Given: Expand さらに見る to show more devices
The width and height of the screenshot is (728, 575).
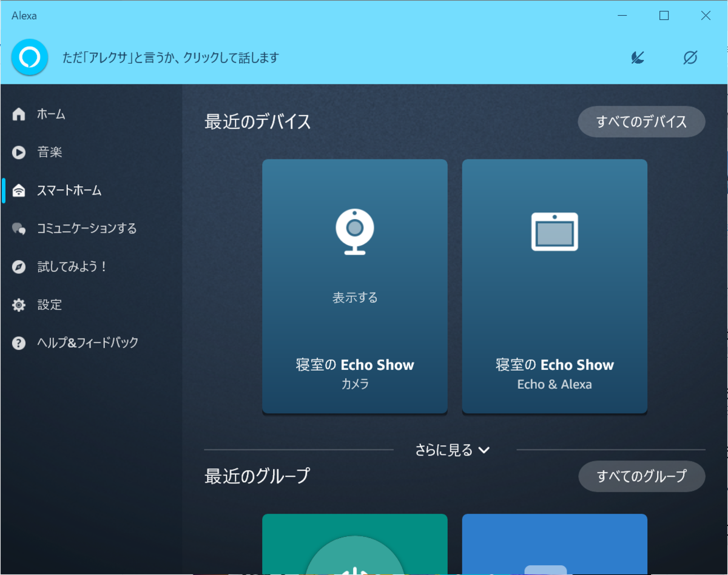Looking at the screenshot, I should [452, 450].
